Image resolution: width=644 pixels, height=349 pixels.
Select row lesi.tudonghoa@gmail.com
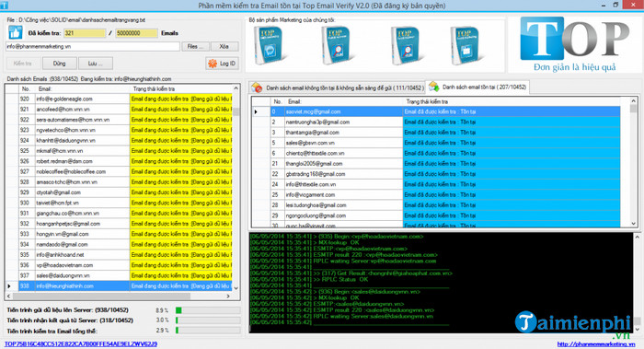click(436, 205)
